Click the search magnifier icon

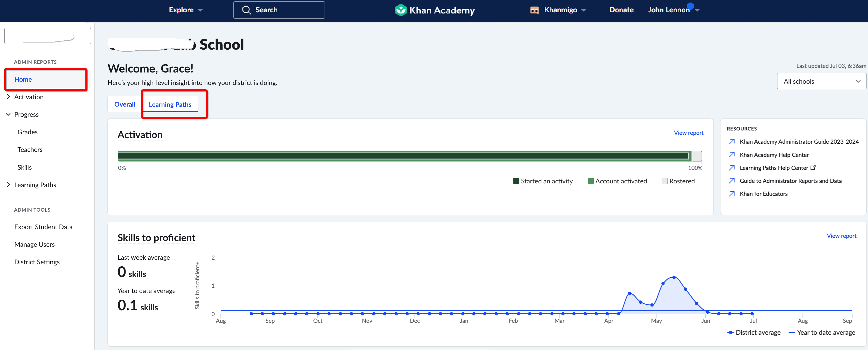click(x=246, y=10)
